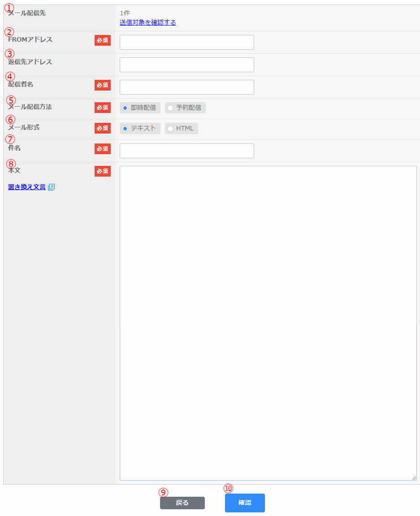Click the 必須 badge beside 配信者名
This screenshot has height=516, width=420.
tap(103, 85)
